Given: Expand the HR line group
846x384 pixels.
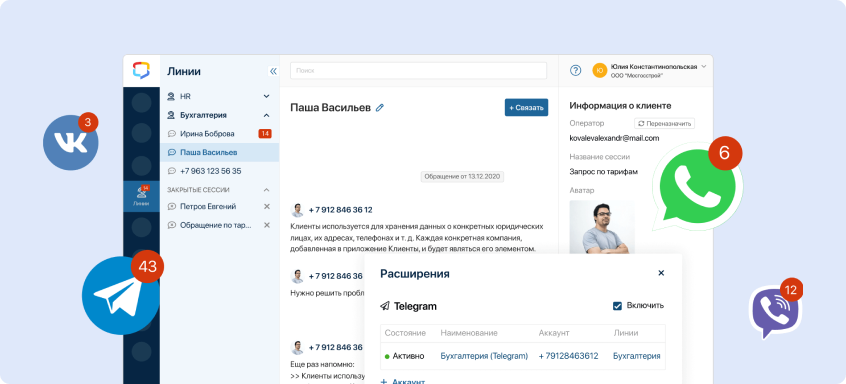Looking at the screenshot, I should pyautogui.click(x=266, y=97).
